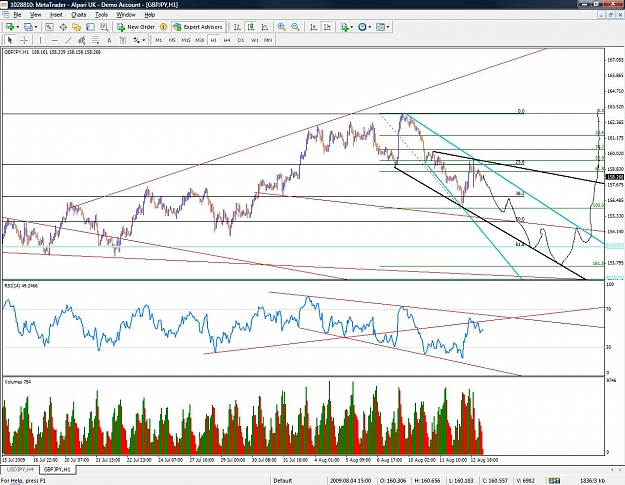Open the View menu
The height and width of the screenshot is (485, 625).
pyautogui.click(x=35, y=15)
